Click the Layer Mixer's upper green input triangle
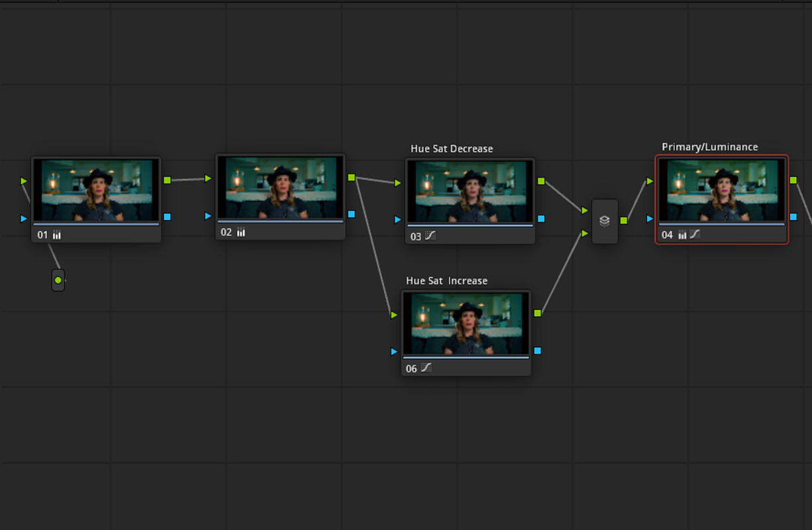This screenshot has width=812, height=530. pyautogui.click(x=585, y=211)
